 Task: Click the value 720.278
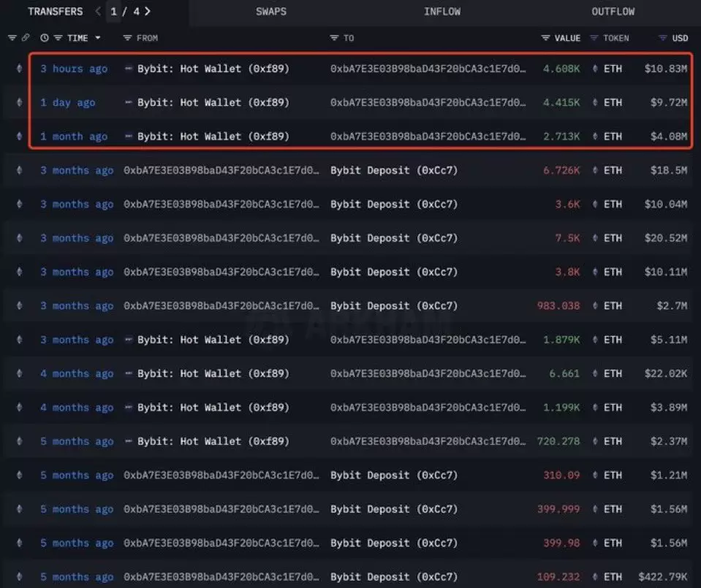coord(558,441)
